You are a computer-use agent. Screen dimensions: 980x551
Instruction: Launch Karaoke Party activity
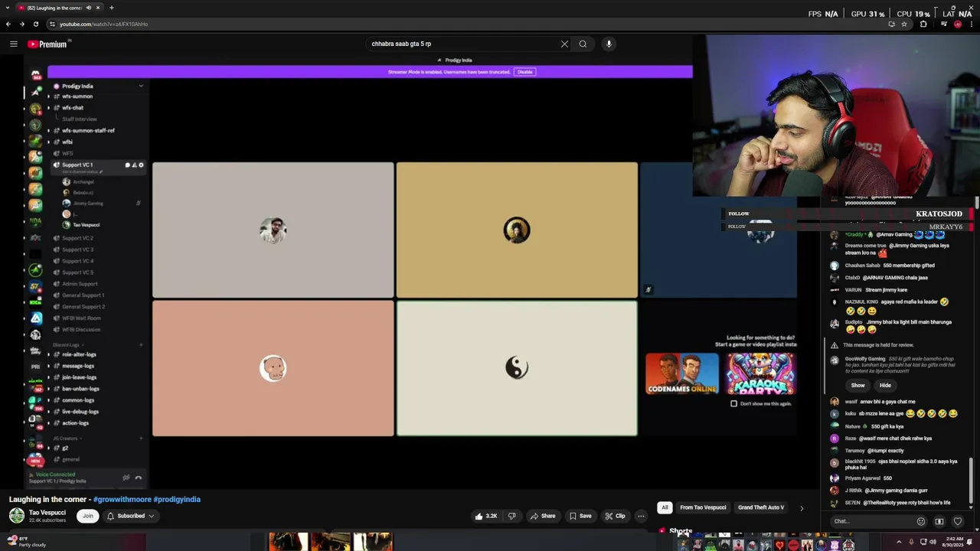coord(760,373)
